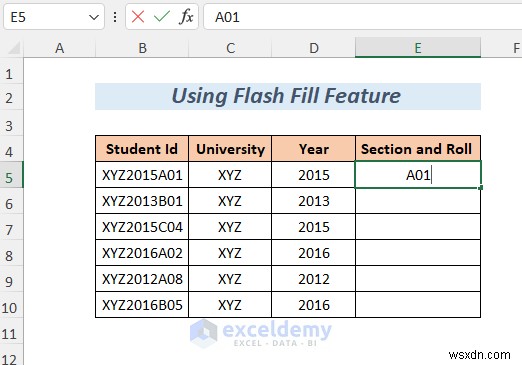
Task: Open Insert Function fx dialog
Action: click(186, 16)
